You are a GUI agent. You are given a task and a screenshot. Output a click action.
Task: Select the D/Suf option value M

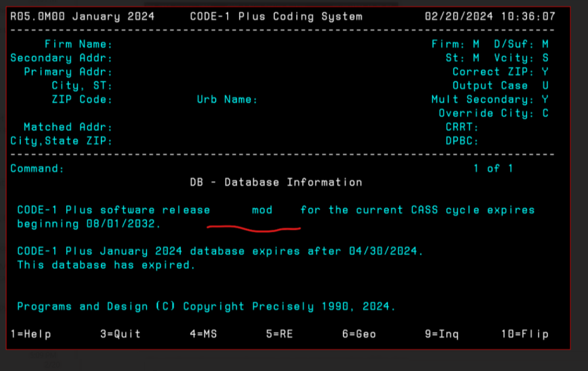click(545, 44)
